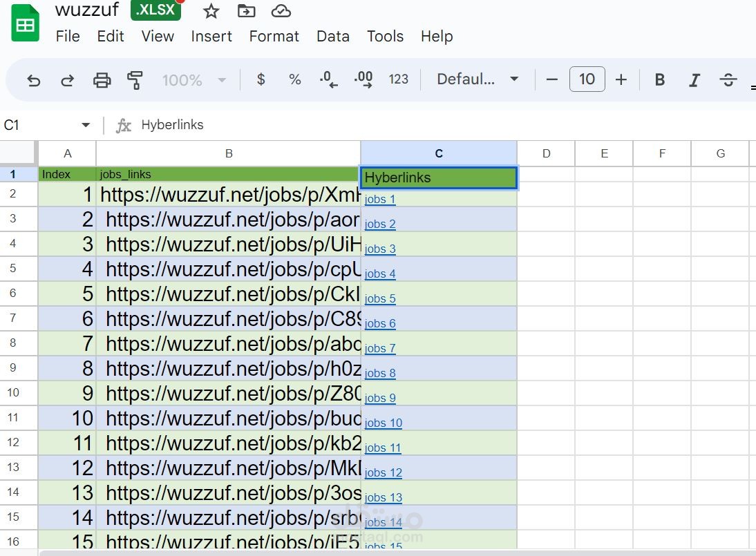
Task: Open More formats via the 123 icon
Action: point(399,79)
